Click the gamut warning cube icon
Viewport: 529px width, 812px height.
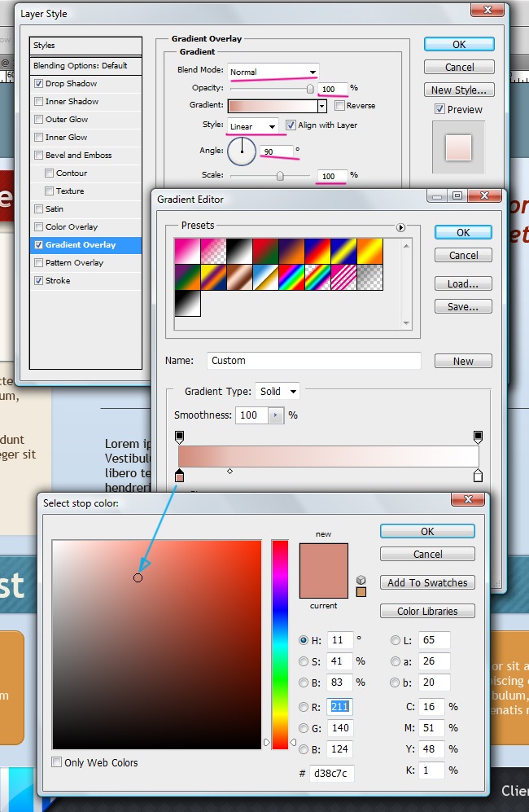click(x=361, y=579)
